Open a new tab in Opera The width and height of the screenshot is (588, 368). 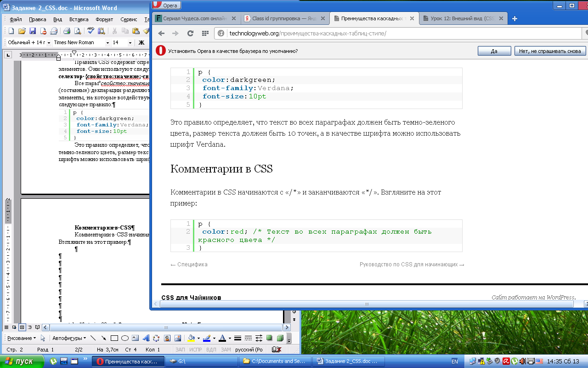[x=515, y=19]
